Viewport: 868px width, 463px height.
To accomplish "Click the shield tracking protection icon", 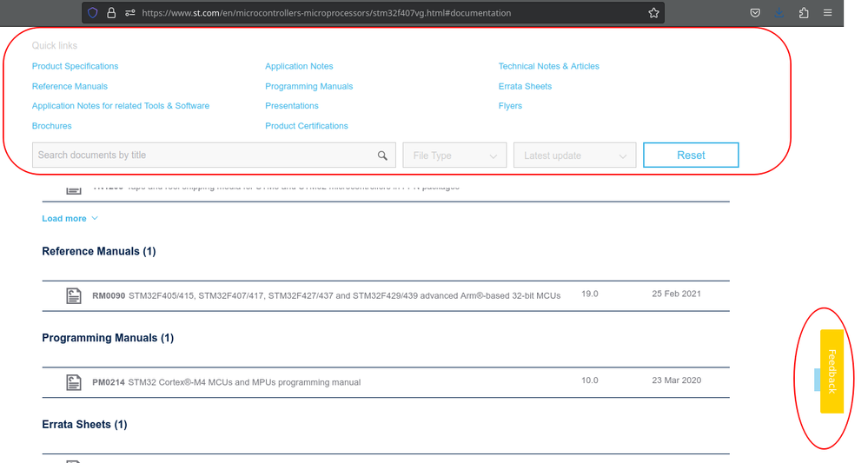I will click(92, 13).
